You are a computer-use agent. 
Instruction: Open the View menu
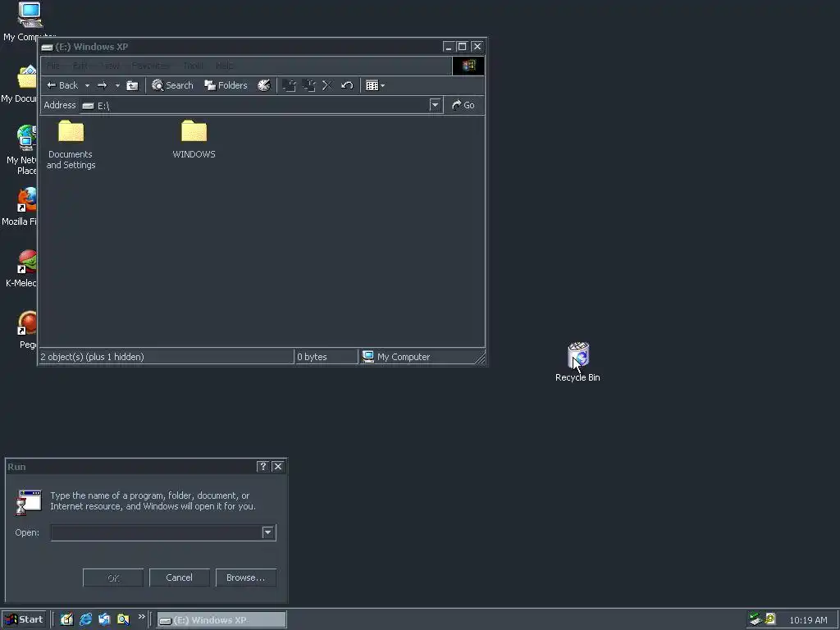point(111,66)
